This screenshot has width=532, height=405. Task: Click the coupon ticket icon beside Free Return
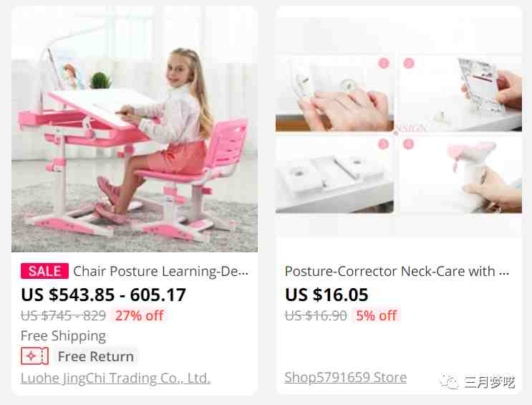click(x=34, y=356)
